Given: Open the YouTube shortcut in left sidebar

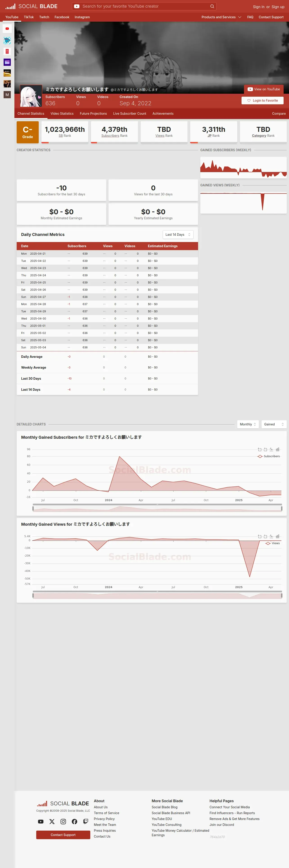Looking at the screenshot, I should point(7,29).
